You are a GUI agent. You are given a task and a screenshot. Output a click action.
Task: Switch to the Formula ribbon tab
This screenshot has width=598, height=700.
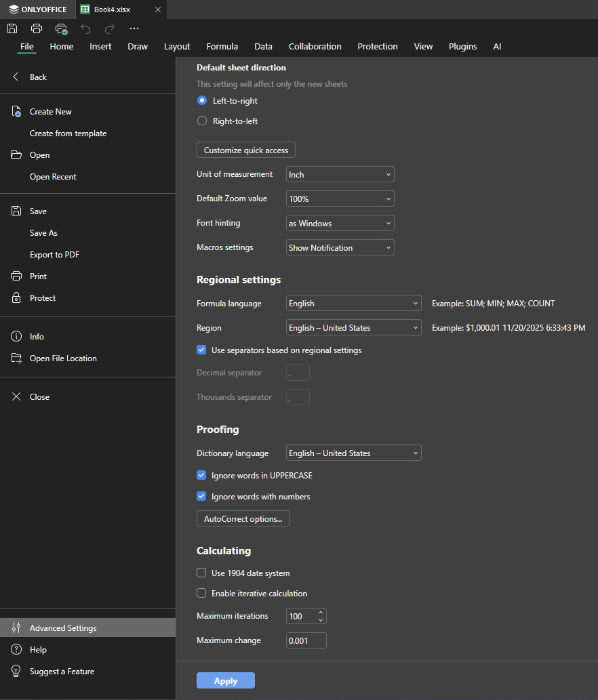point(222,47)
